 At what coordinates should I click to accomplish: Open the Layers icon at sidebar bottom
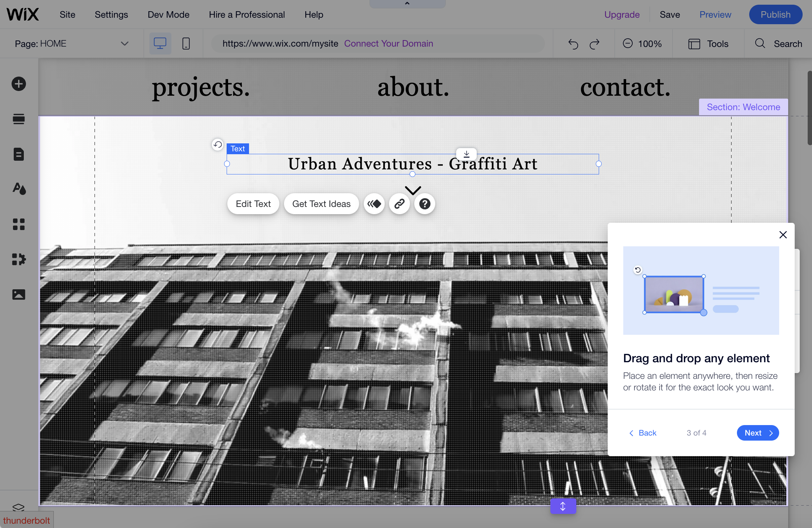[18, 507]
